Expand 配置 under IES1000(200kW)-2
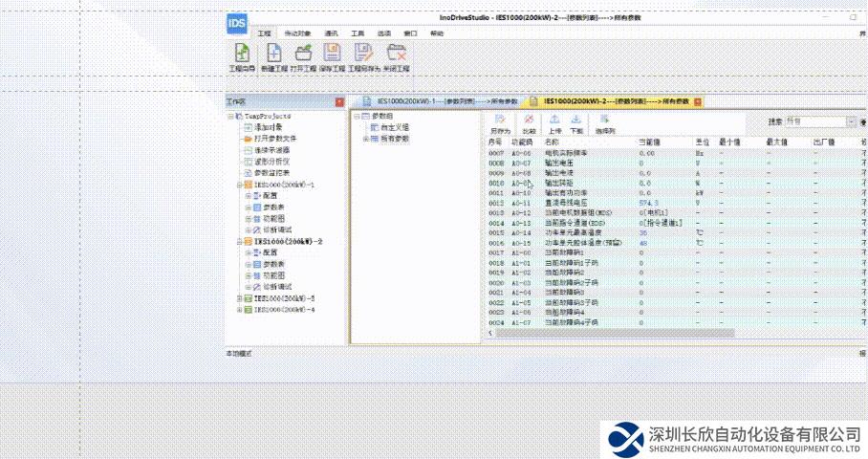 pyautogui.click(x=249, y=252)
